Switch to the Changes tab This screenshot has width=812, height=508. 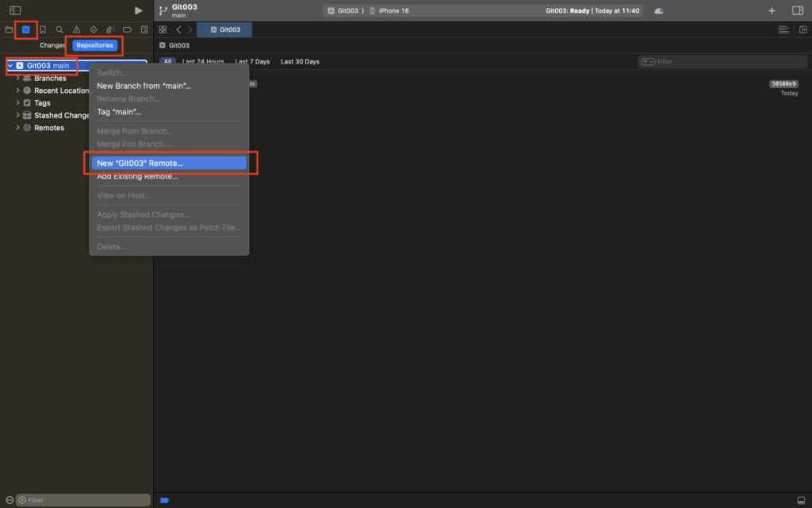coord(52,45)
